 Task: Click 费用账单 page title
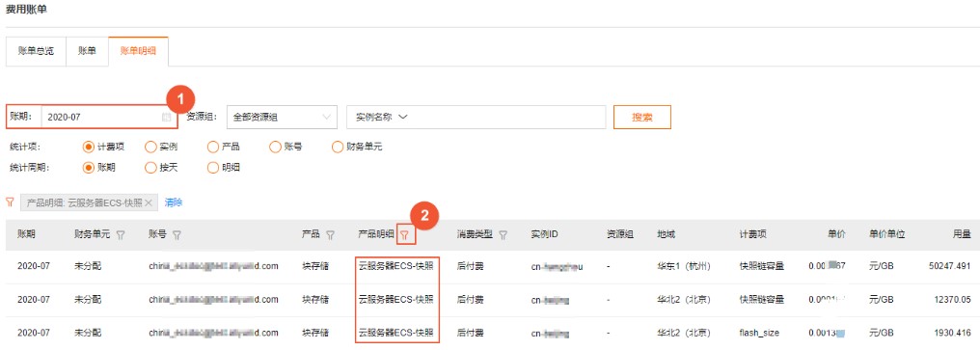(x=26, y=10)
